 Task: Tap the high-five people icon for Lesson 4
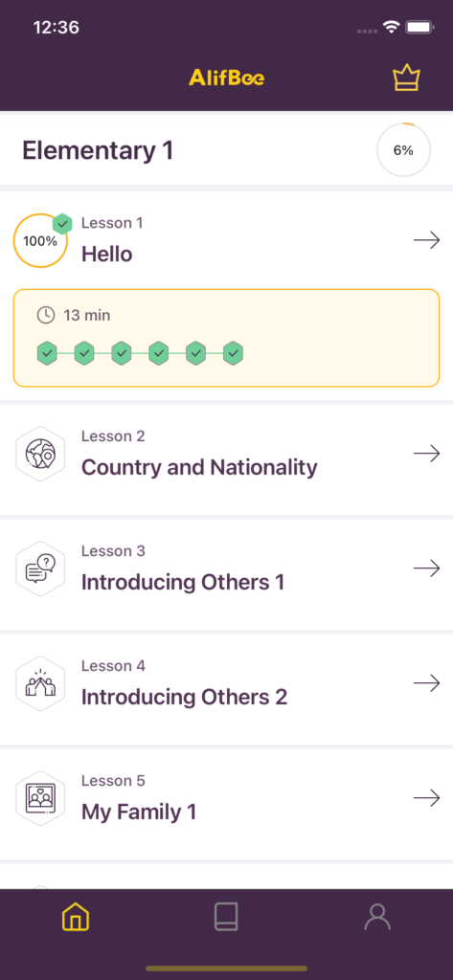[40, 683]
